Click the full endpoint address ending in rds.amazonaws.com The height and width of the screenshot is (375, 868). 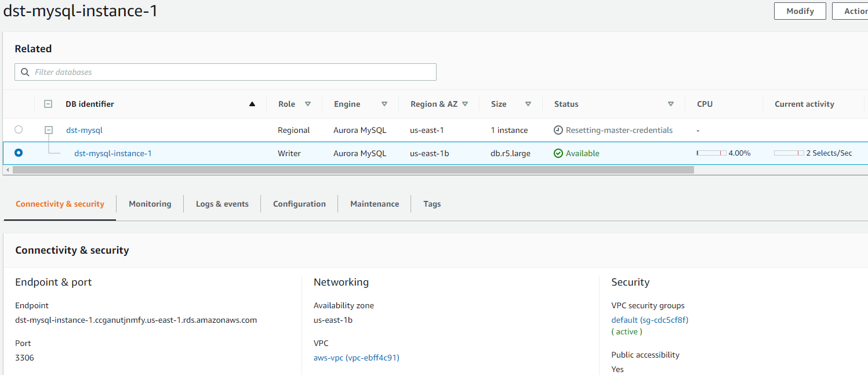(136, 320)
